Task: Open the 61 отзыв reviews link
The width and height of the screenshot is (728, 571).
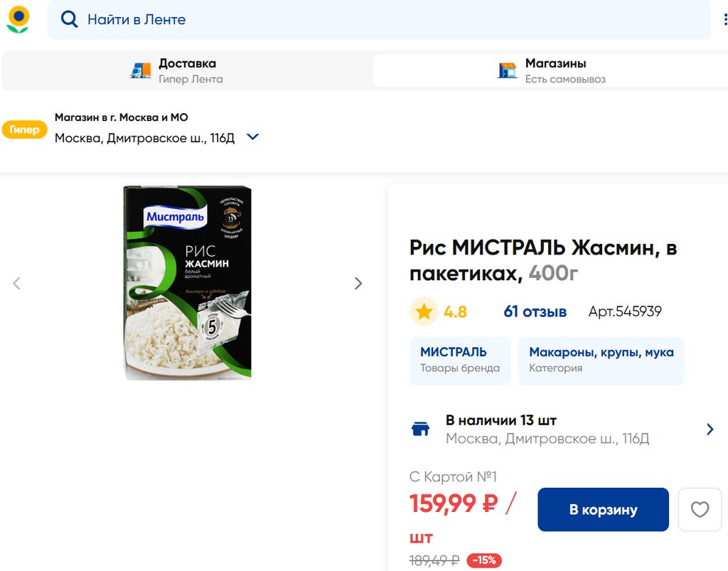Action: coord(535,311)
